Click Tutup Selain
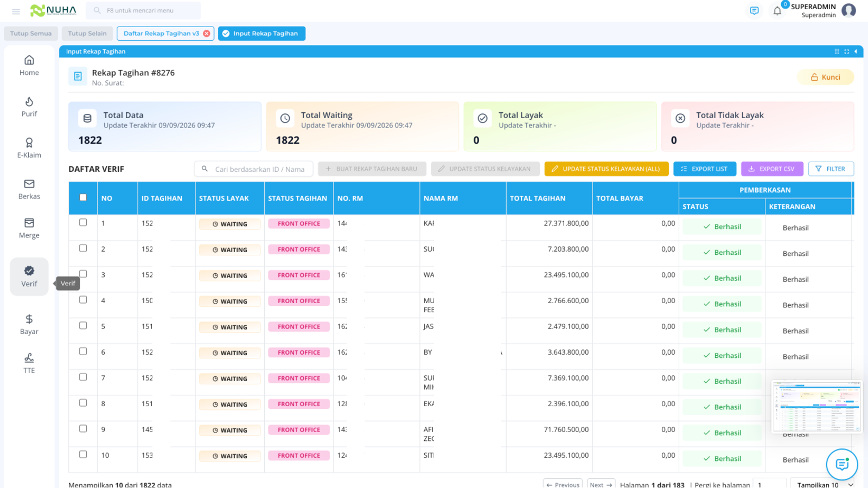The width and height of the screenshot is (868, 488). tap(87, 34)
